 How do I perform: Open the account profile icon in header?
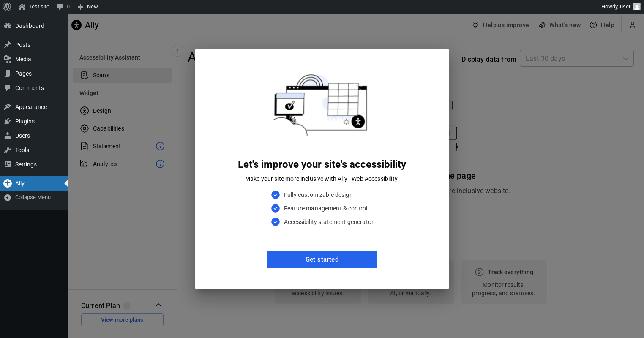tap(633, 25)
